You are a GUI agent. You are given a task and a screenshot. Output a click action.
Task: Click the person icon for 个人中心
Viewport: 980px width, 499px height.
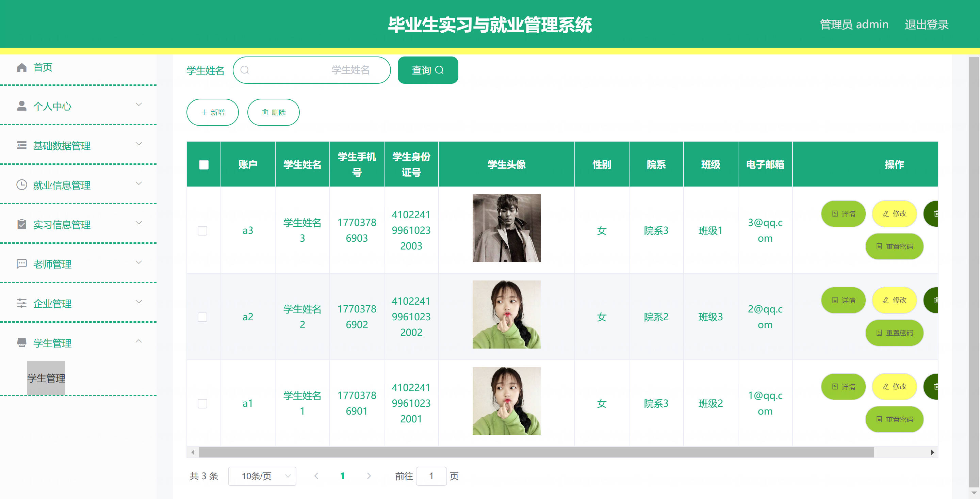click(22, 106)
